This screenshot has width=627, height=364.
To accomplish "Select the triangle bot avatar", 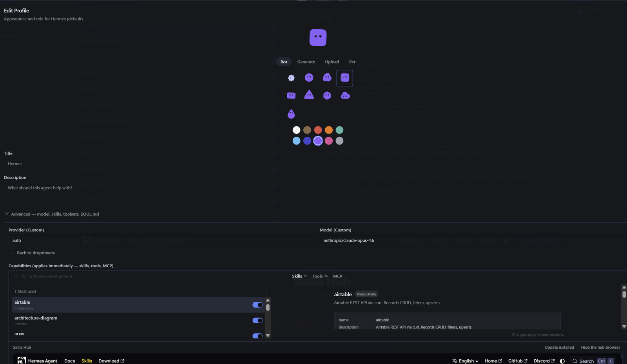I will [x=309, y=95].
